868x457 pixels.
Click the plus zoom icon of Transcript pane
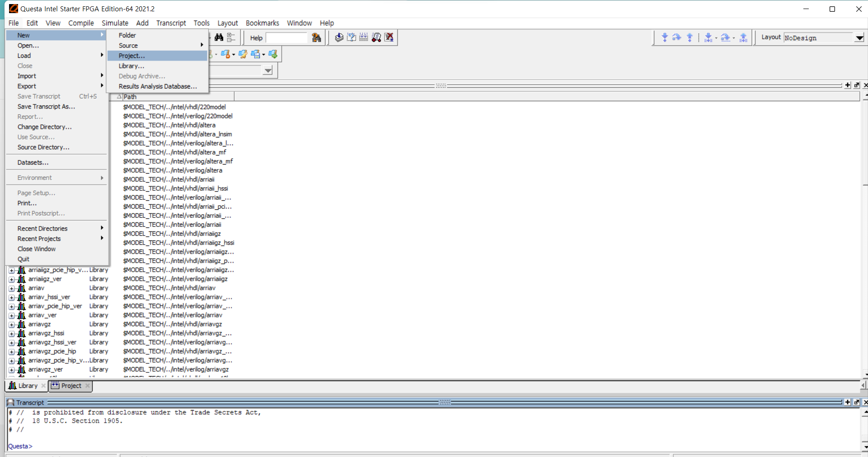pos(848,402)
